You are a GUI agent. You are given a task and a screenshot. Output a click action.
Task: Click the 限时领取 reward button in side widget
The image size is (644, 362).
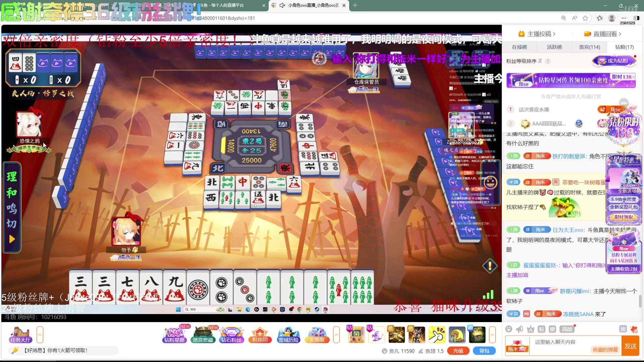point(624,217)
